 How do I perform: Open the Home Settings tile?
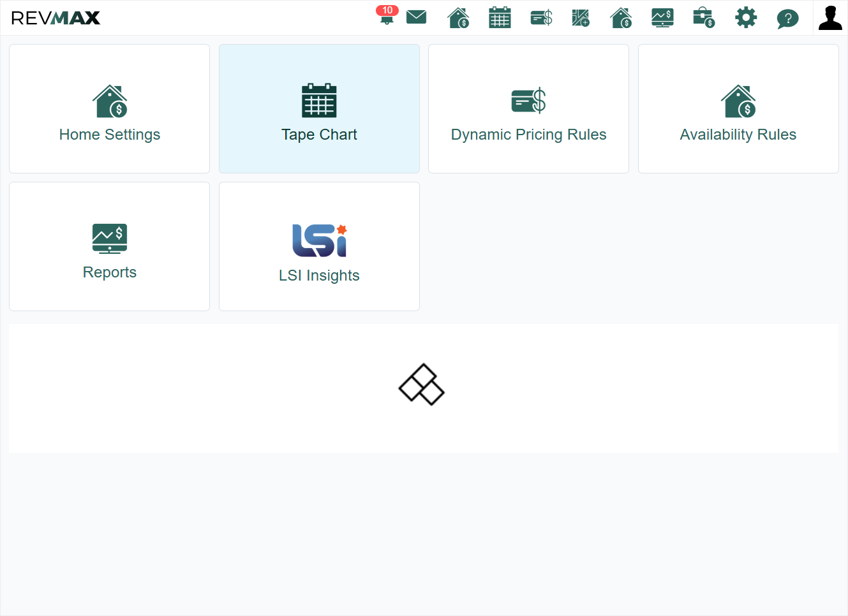click(110, 108)
